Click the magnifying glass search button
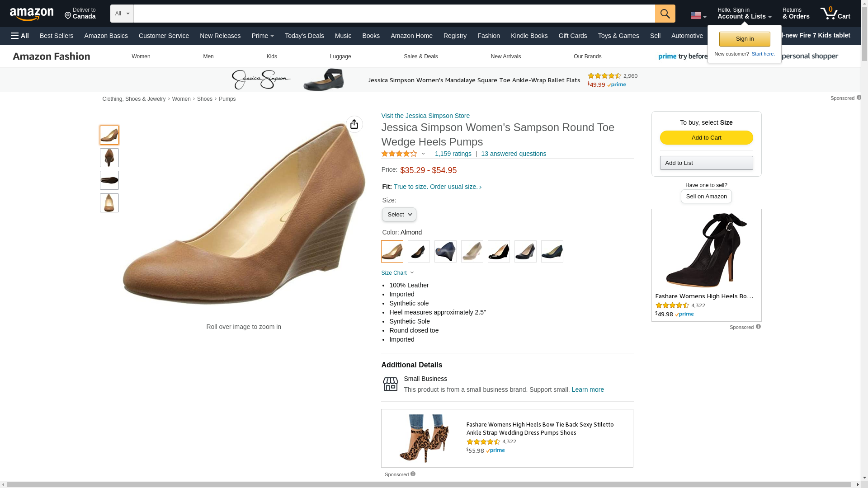The width and height of the screenshot is (868, 488). [x=665, y=14]
